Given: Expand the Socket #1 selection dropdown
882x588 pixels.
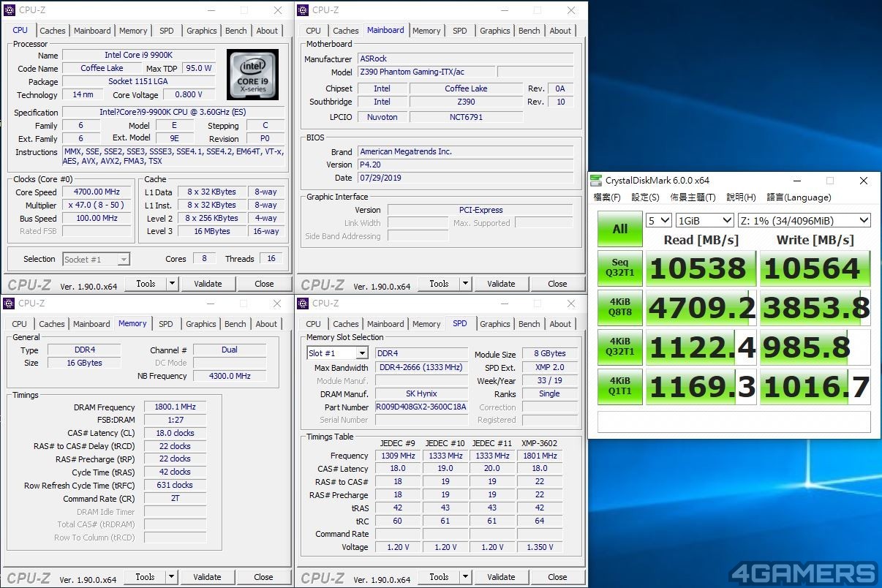Looking at the screenshot, I should 124,259.
